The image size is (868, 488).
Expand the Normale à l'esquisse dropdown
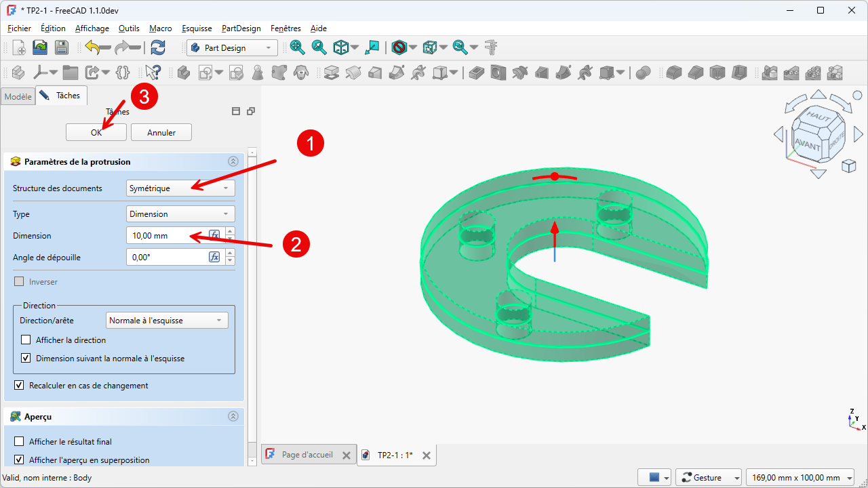coord(167,321)
